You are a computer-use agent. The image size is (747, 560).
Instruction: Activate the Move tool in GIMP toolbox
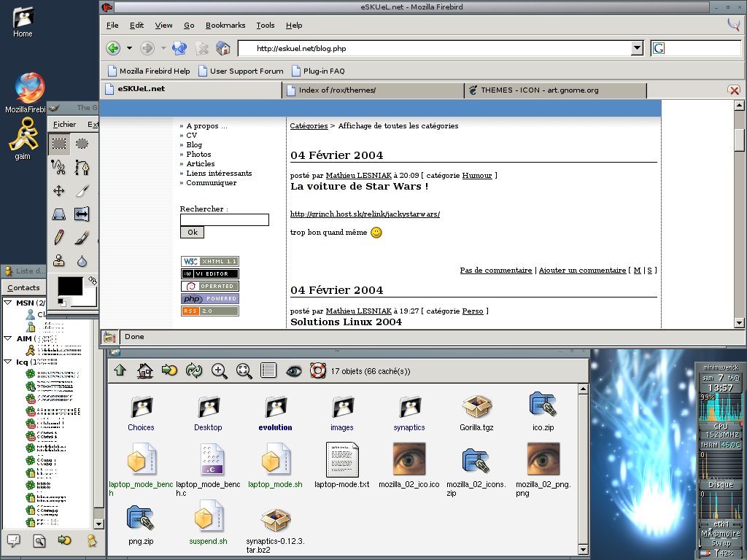59,190
